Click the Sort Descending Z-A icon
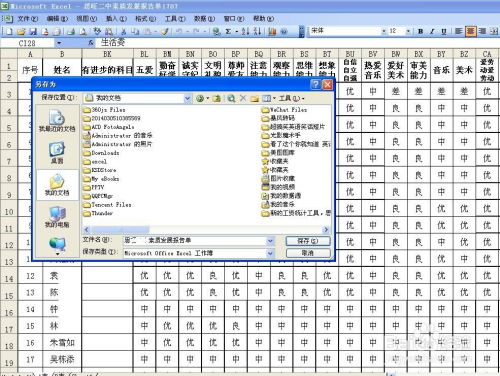Screen dimensions: 500x376 click(257, 31)
